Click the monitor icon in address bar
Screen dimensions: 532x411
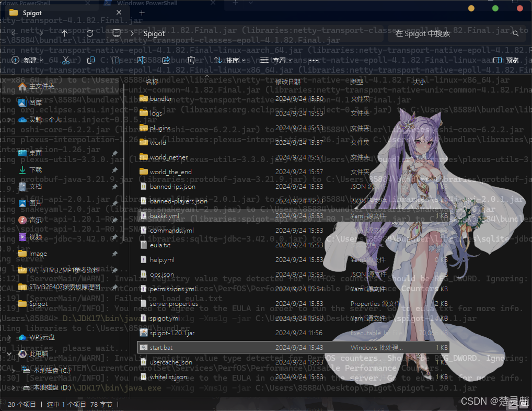point(117,33)
